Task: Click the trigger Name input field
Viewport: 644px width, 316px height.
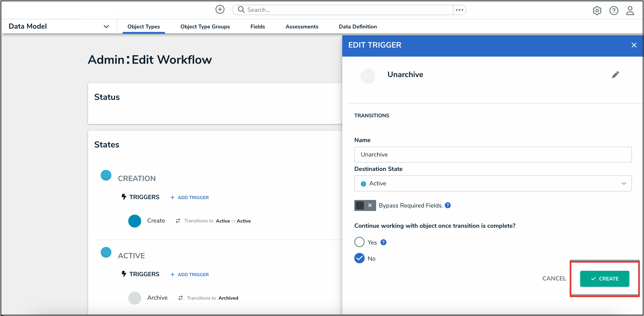Action: tap(493, 155)
